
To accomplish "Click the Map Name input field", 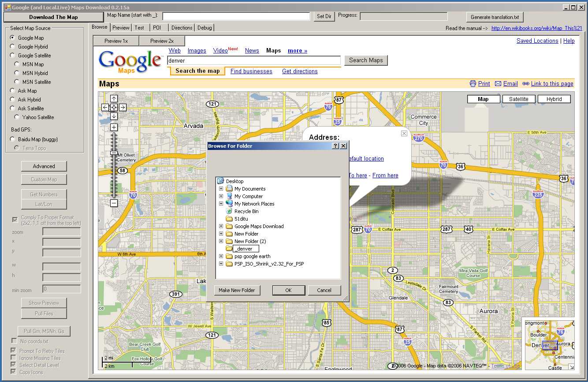I will point(236,16).
